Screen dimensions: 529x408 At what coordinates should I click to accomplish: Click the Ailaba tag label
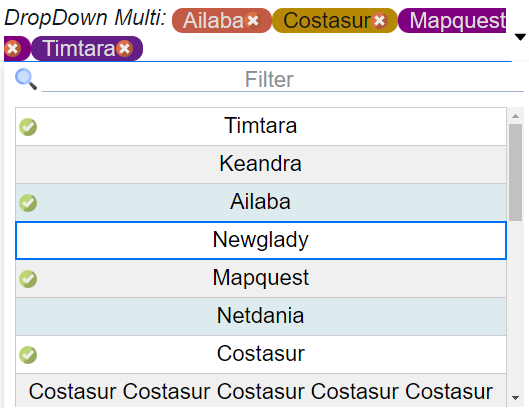(213, 21)
